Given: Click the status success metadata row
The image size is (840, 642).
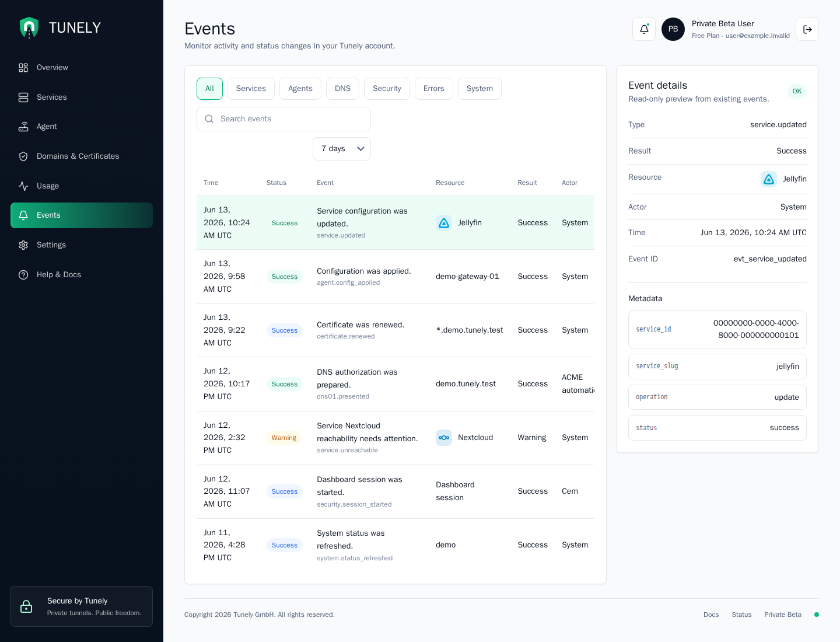Looking at the screenshot, I should click(717, 428).
